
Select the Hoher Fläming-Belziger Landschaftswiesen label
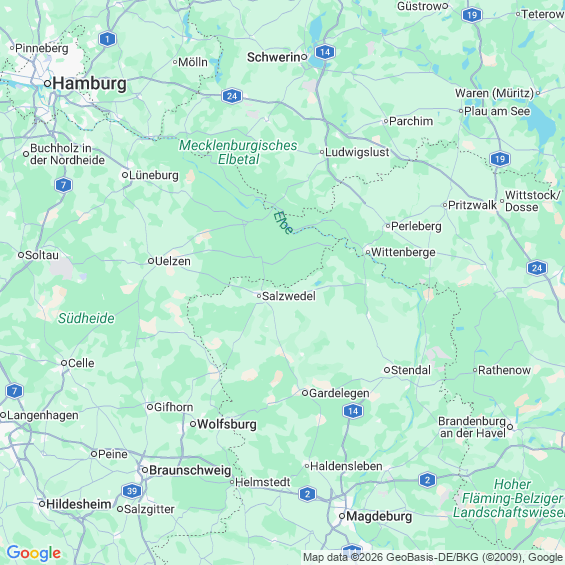[x=508, y=498]
